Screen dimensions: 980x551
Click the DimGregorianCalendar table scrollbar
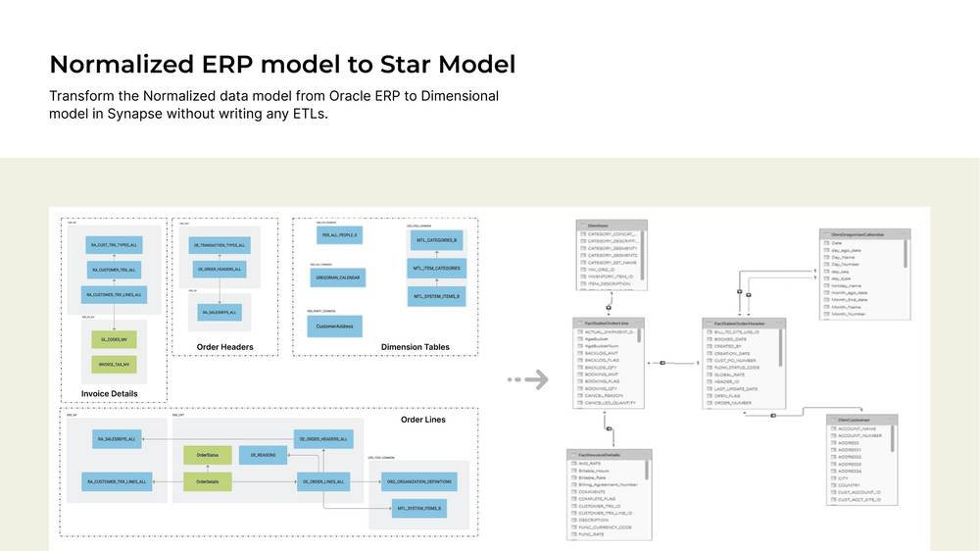[906, 255]
